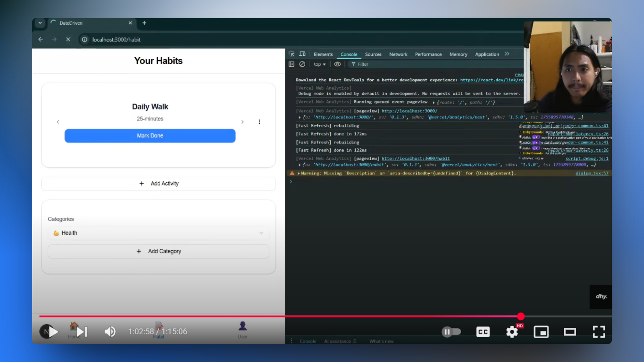644x362 pixels.
Task: Enter fullscreen mode in the video player
Action: (x=599, y=332)
